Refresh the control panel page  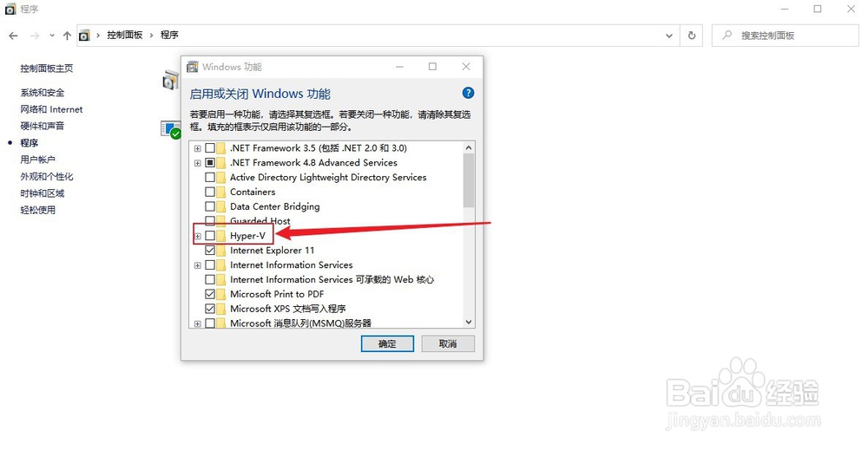coord(692,36)
